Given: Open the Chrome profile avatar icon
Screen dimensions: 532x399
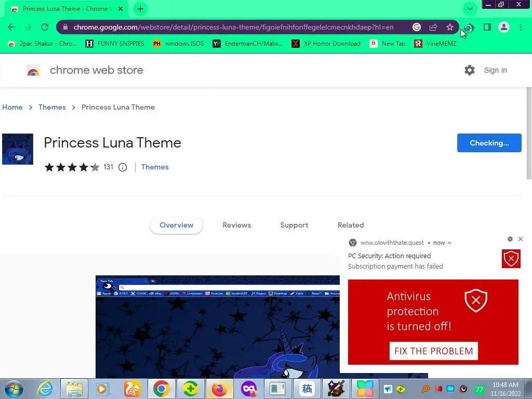Looking at the screenshot, I should [504, 27].
